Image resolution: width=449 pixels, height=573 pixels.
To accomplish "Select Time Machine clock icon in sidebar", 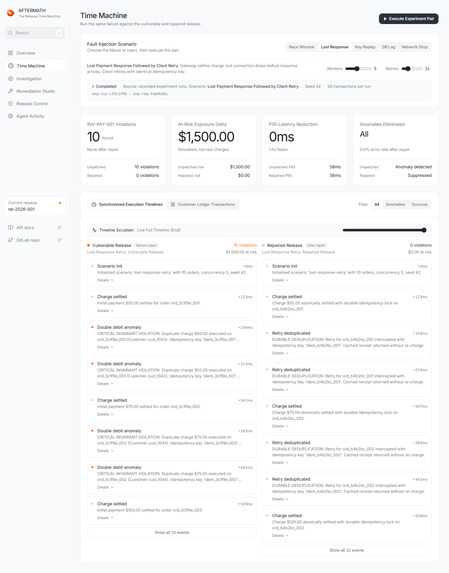I will (x=11, y=66).
